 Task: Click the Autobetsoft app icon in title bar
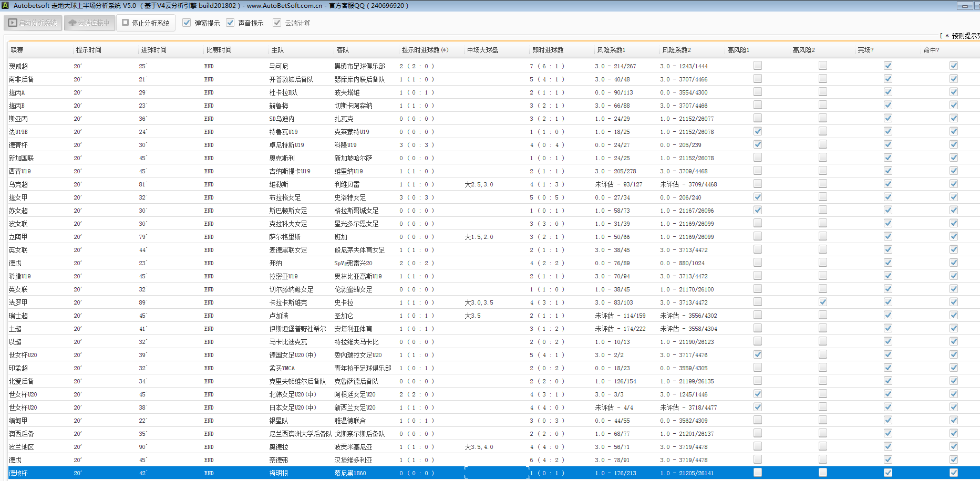pos(5,6)
